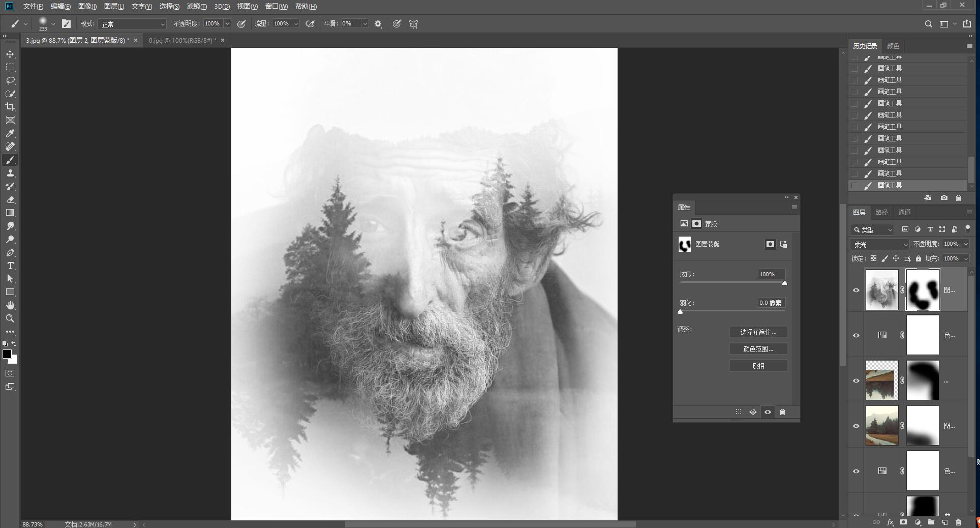Viewport: 980px width, 528px height.
Task: Select the Hand tool
Action: [10, 305]
